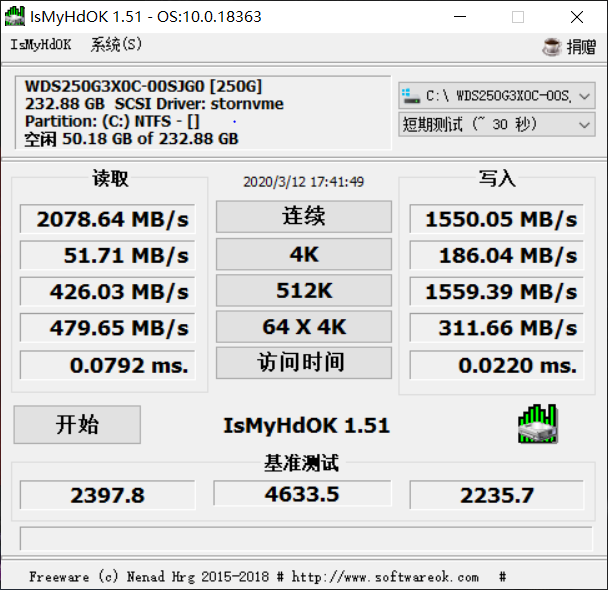Click the IsMyHdOK title bar app icon
This screenshot has height=590, width=608.
tap(15, 16)
